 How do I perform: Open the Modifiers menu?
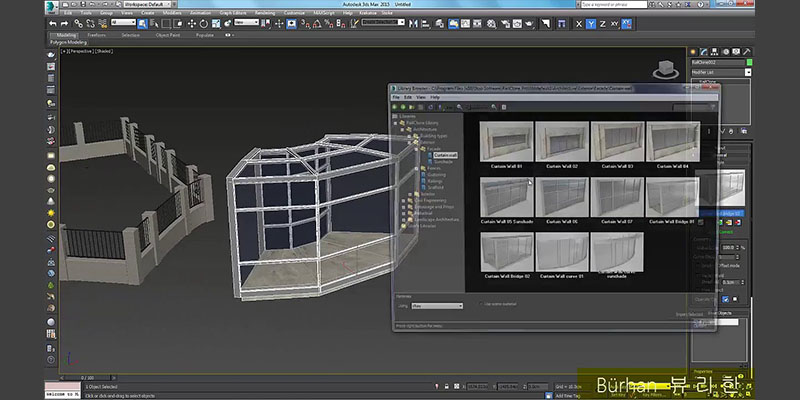coord(172,12)
